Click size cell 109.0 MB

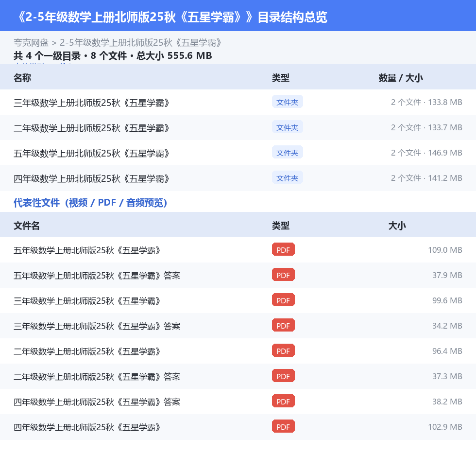445,250
